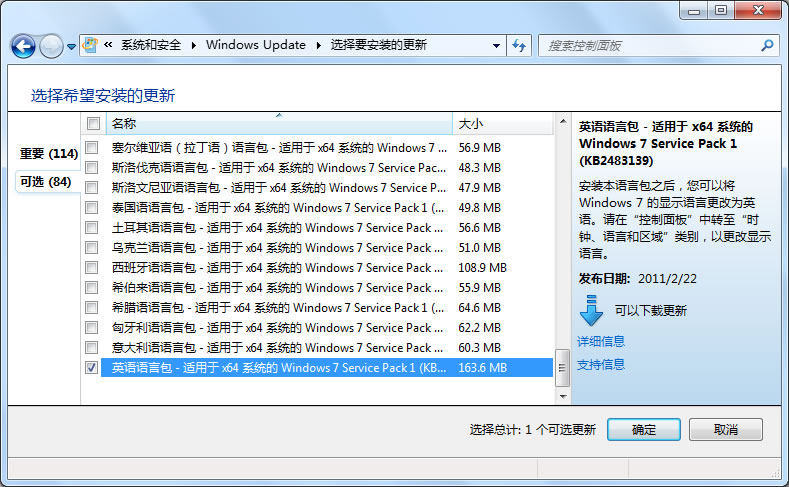
Task: Click 确定 button
Action: tap(644, 430)
